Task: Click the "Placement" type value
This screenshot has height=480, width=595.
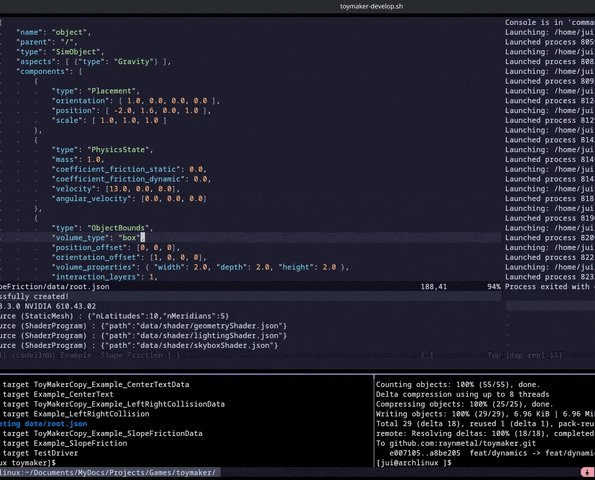Action: pos(111,91)
